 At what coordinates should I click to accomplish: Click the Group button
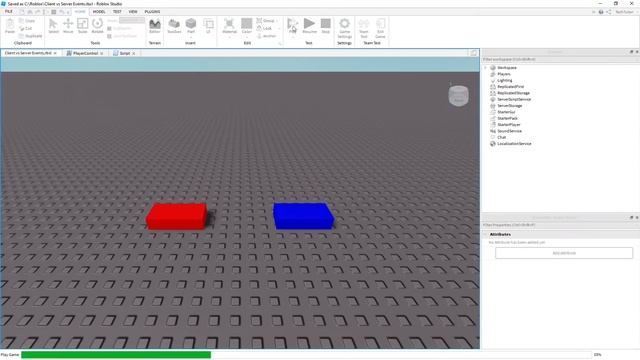click(266, 20)
